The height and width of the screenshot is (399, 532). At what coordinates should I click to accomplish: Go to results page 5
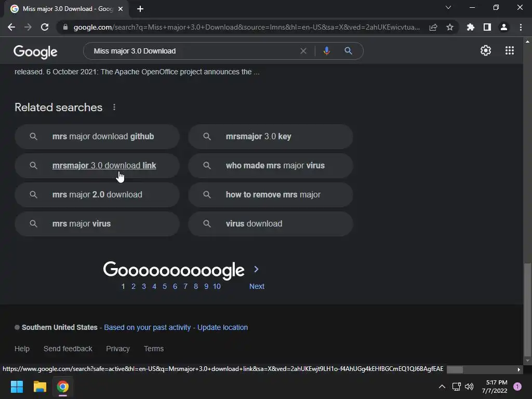165,286
